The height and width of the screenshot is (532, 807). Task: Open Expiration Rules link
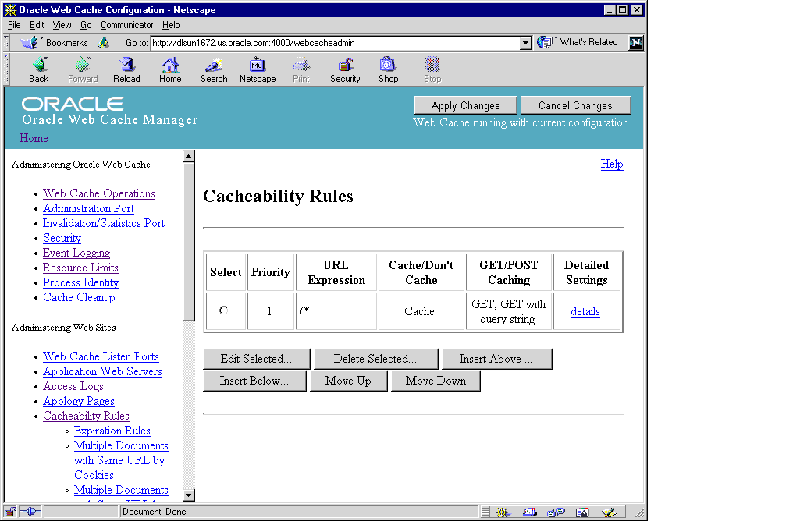tap(112, 431)
